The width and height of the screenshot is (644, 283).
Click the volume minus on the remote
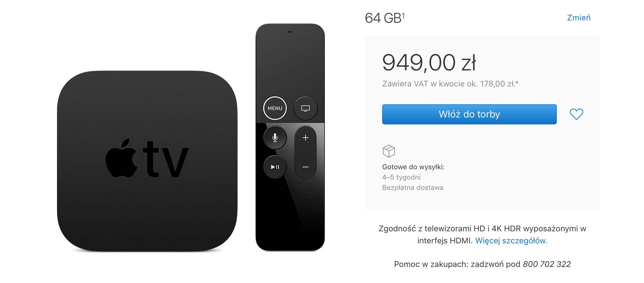(x=305, y=167)
